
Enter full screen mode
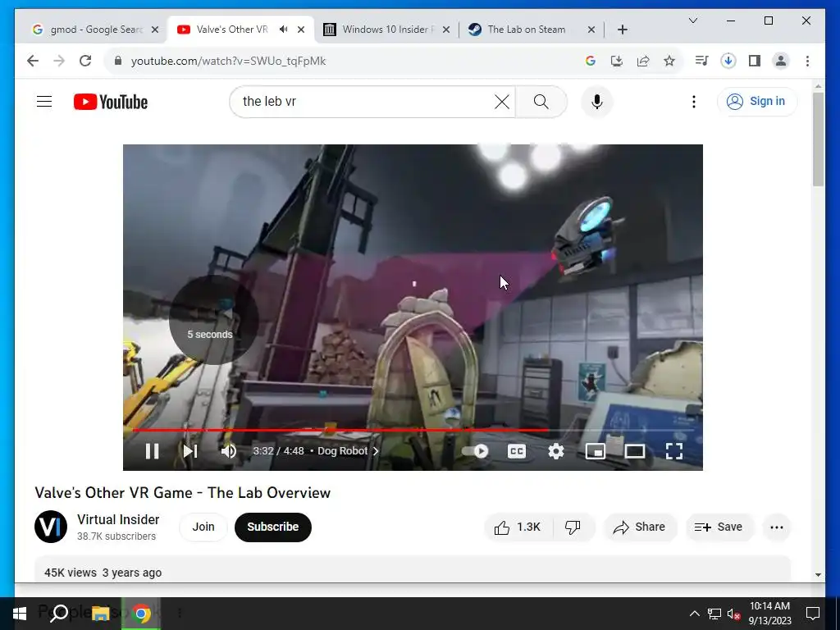tap(674, 451)
